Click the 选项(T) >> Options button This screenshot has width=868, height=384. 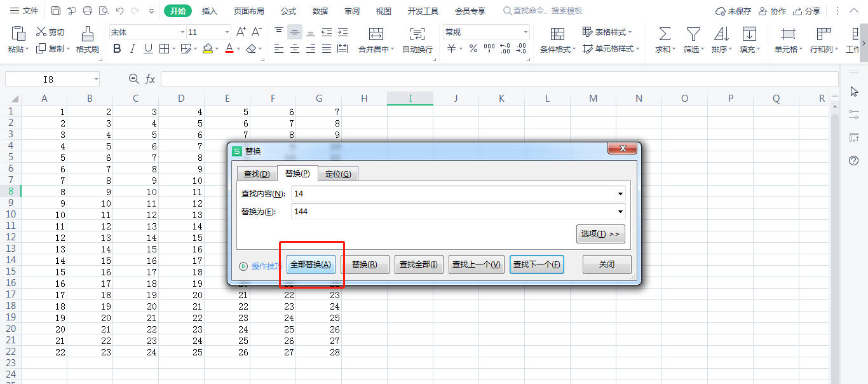coord(600,234)
